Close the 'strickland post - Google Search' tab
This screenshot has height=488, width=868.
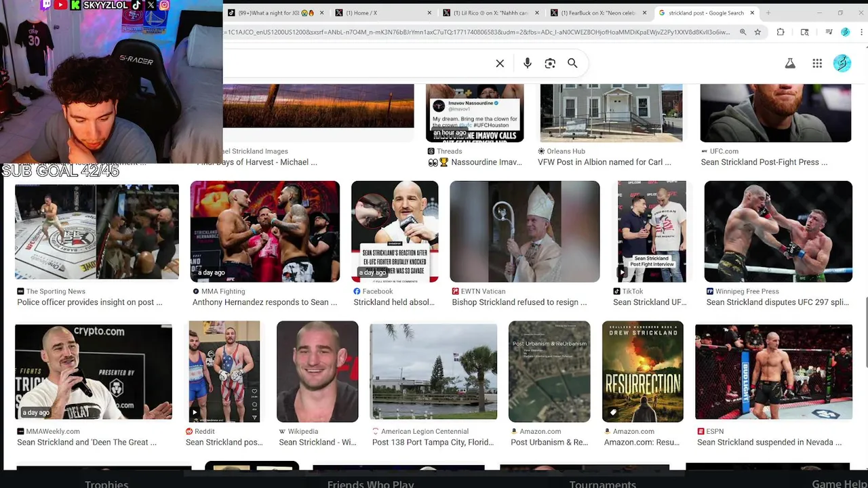752,13
